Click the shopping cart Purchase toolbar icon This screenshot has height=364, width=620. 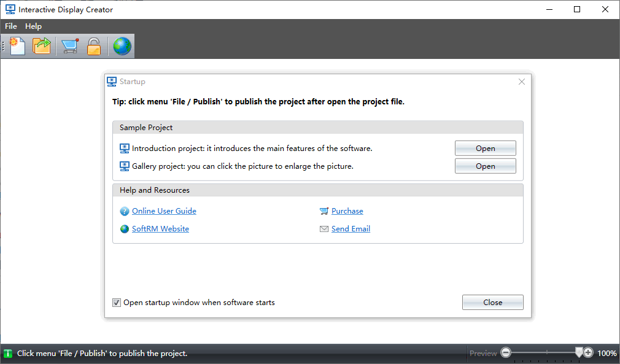click(x=69, y=46)
